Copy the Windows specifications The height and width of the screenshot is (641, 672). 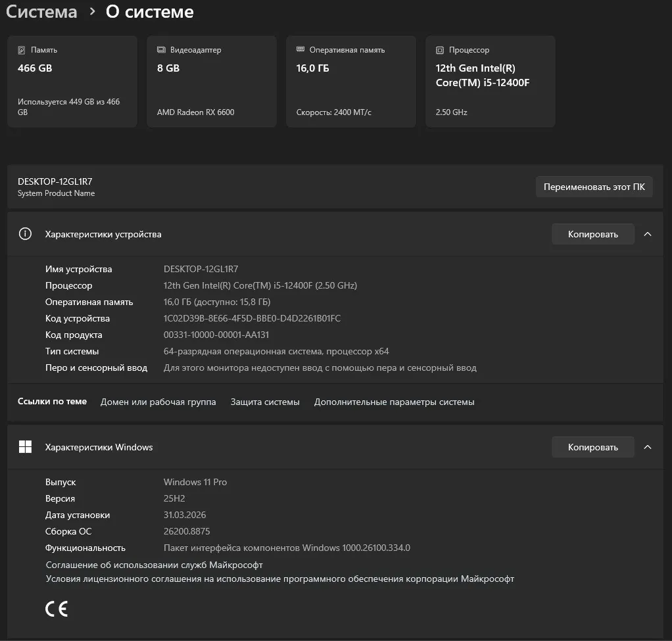click(x=592, y=447)
